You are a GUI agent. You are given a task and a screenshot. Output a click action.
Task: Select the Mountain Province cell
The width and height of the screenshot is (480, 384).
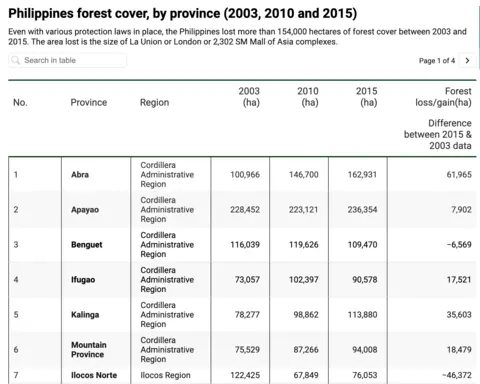pyautogui.click(x=89, y=350)
